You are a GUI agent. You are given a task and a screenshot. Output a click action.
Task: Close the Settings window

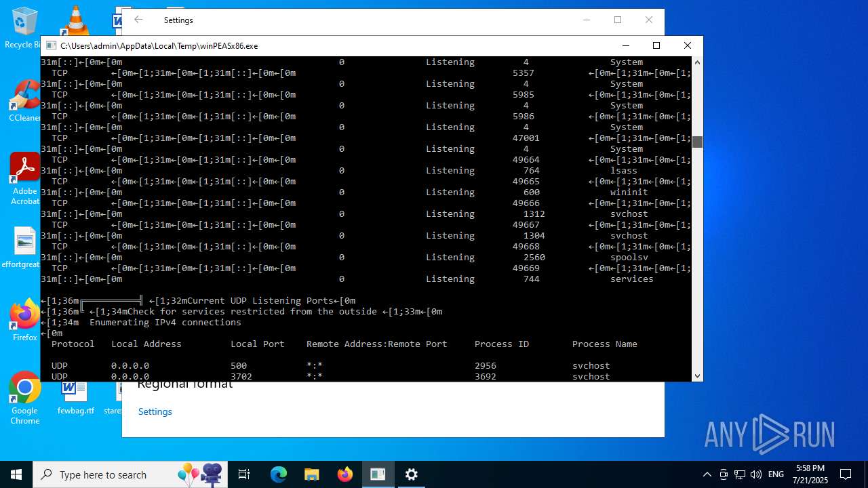tap(649, 20)
